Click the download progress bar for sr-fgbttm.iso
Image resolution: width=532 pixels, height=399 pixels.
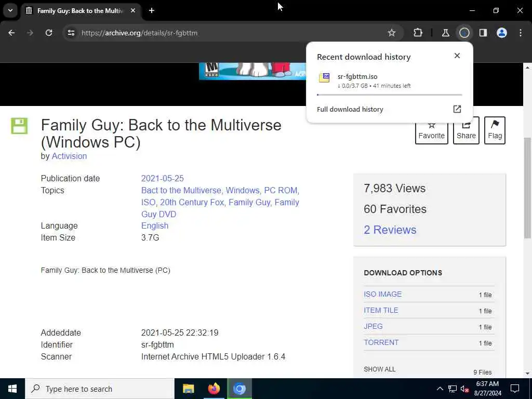coord(389,95)
